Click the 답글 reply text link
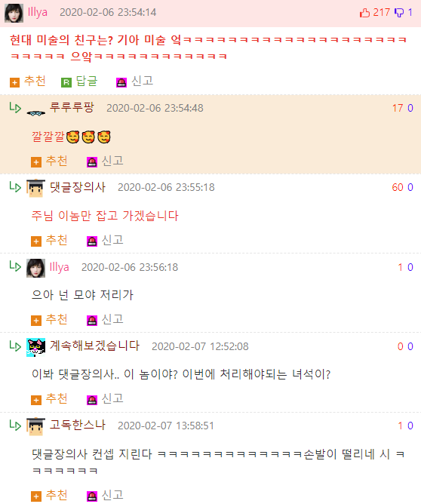This screenshot has width=421, height=504. pyautogui.click(x=87, y=81)
